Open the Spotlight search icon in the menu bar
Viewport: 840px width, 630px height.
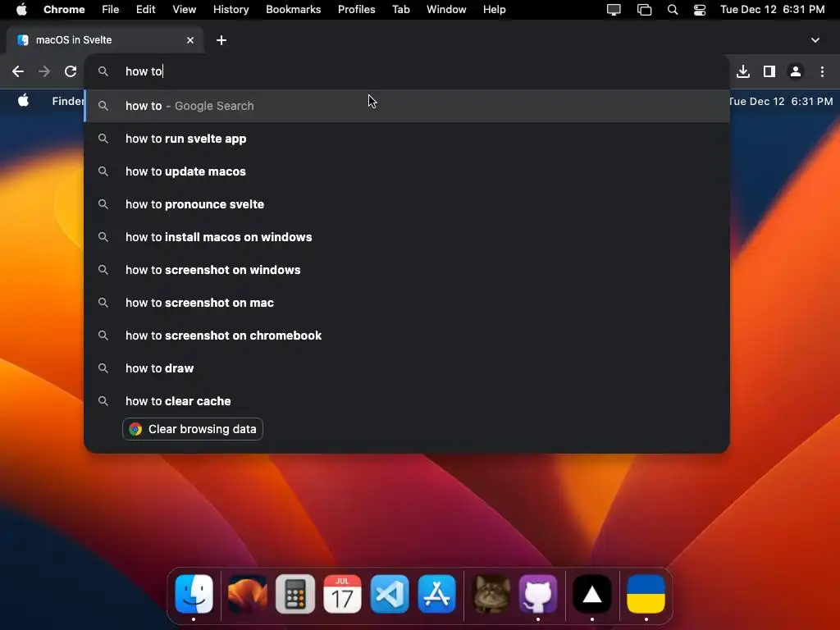(673, 10)
